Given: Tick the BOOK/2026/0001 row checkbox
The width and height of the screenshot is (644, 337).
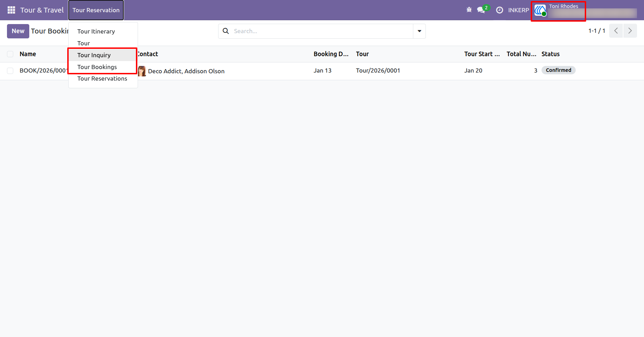Looking at the screenshot, I should pyautogui.click(x=10, y=71).
